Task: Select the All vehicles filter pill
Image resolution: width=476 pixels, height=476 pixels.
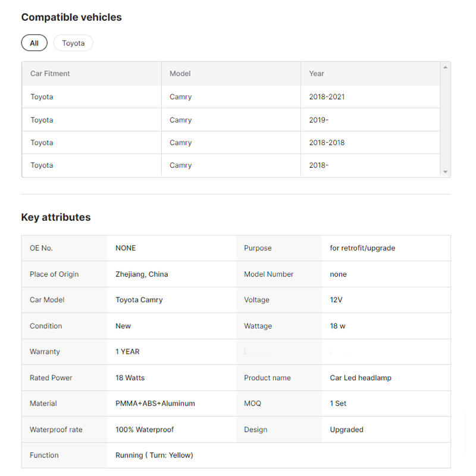Action: point(34,43)
